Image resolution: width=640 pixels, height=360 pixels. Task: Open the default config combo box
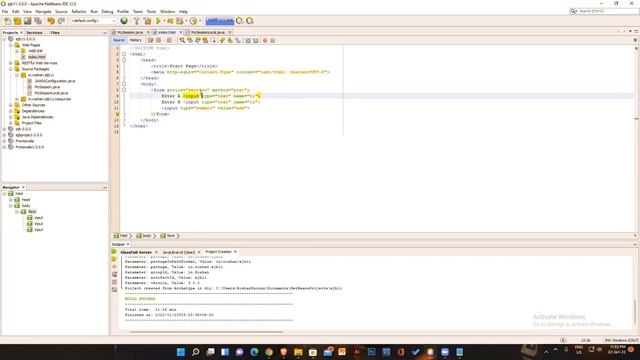(x=93, y=20)
